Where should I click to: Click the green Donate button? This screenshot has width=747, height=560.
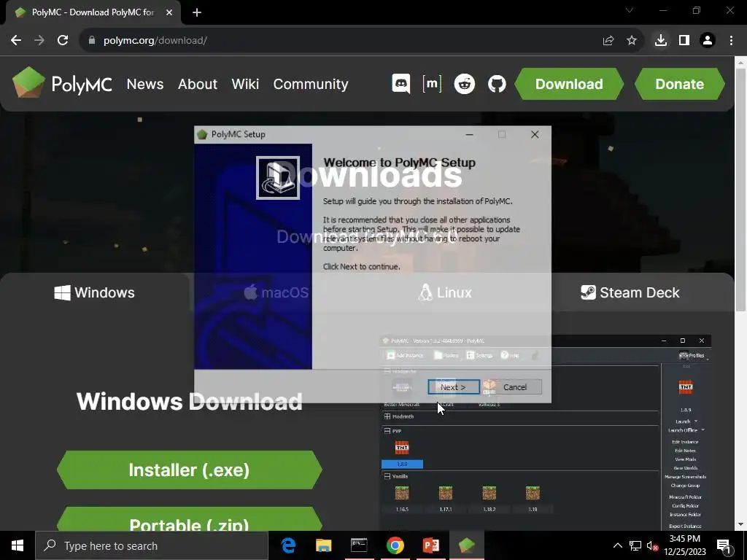(680, 84)
